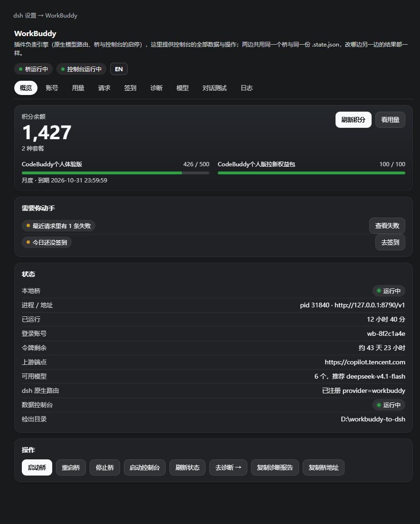
Task: View the 日志 tab
Action: 247,88
